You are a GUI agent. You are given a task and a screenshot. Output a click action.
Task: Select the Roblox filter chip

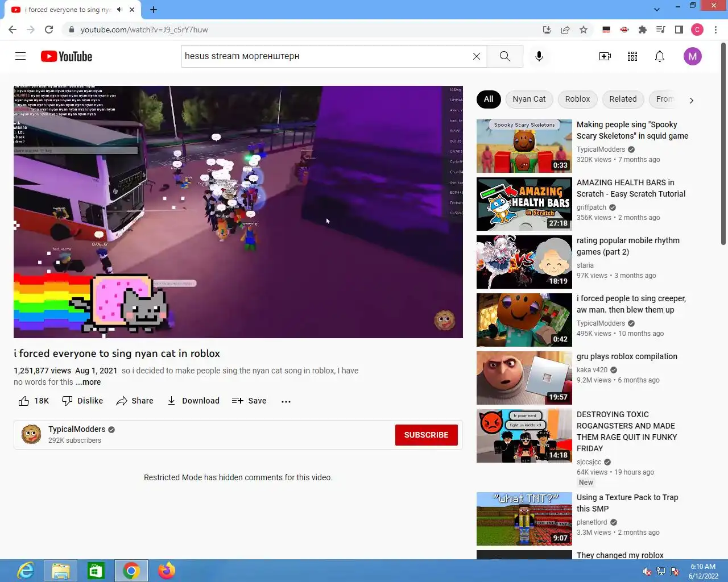pos(577,99)
